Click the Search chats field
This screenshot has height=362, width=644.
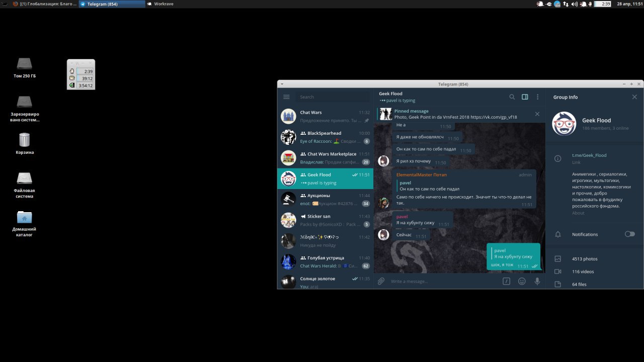click(x=334, y=97)
